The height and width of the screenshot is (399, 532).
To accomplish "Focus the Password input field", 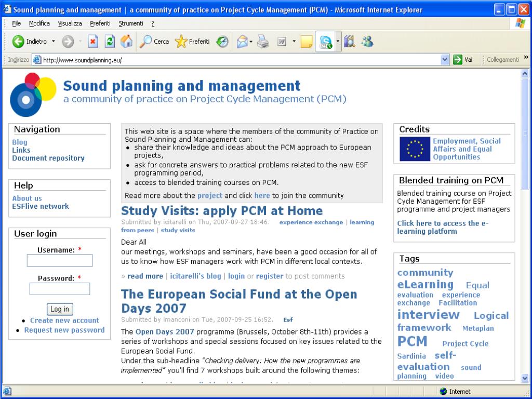I will point(60,289).
